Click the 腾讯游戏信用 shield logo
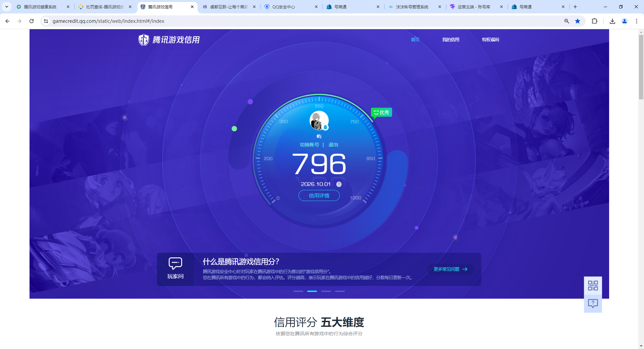 144,40
